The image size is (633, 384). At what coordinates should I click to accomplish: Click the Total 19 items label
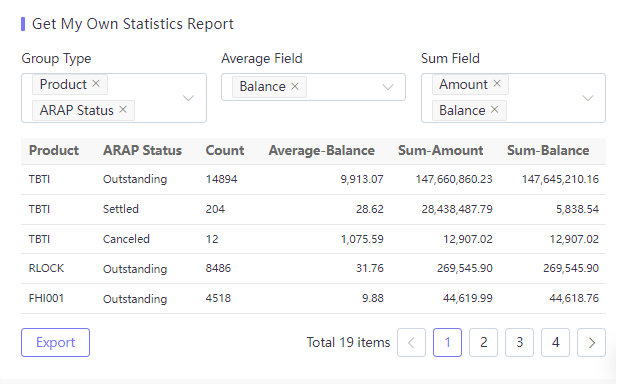pyautogui.click(x=348, y=342)
